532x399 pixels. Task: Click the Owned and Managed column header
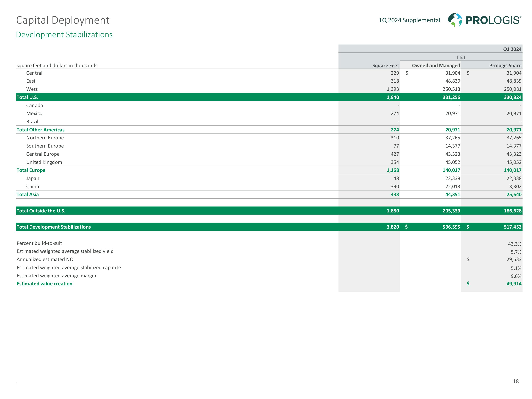[x=436, y=66]
